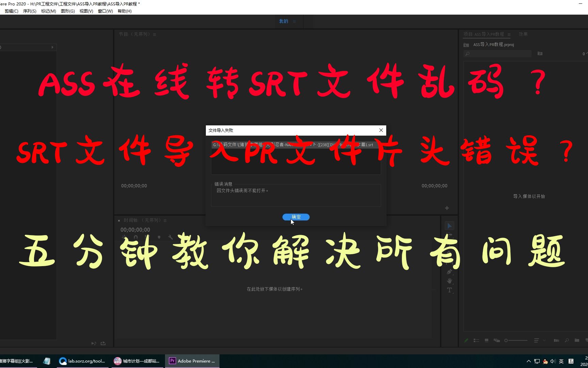588x368 pixels.
Task: Expand the sort options chevron
Action: click(544, 340)
